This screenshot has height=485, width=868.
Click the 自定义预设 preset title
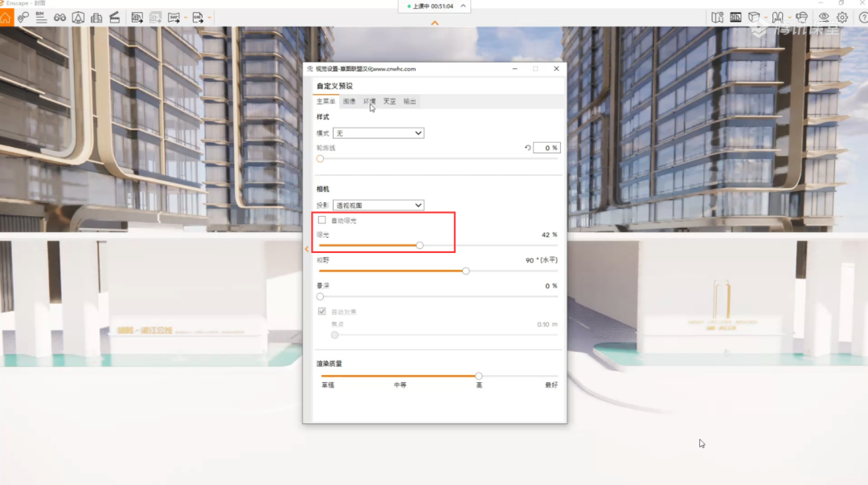coord(334,86)
